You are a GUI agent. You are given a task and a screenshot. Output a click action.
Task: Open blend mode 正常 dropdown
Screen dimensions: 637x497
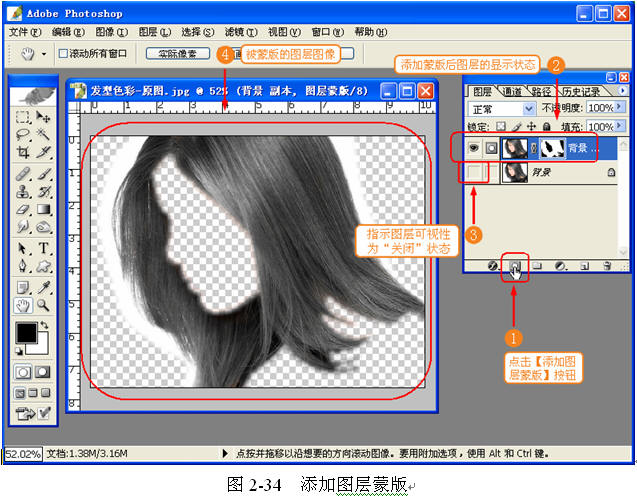tap(528, 109)
